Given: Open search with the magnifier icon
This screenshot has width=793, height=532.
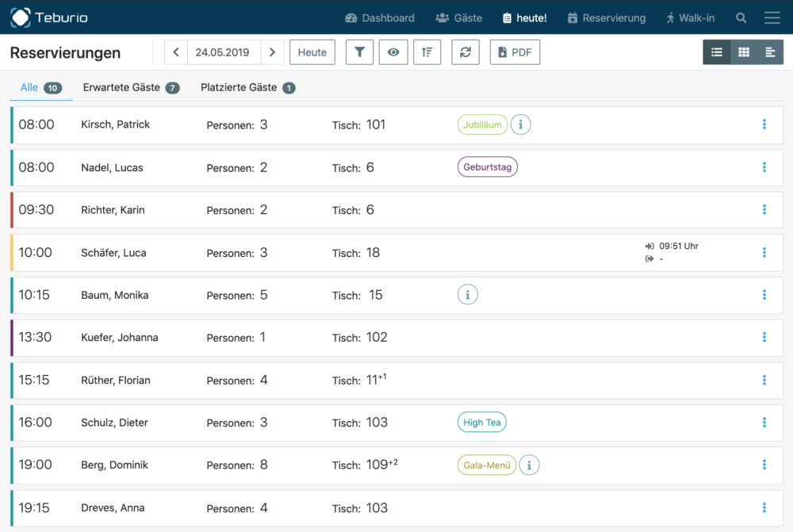Looking at the screenshot, I should click(x=741, y=18).
